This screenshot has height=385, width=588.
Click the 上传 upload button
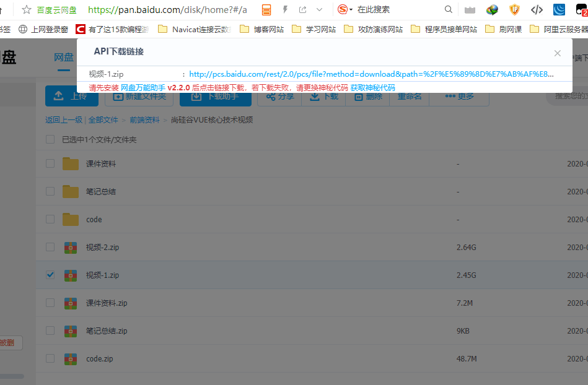(x=72, y=97)
